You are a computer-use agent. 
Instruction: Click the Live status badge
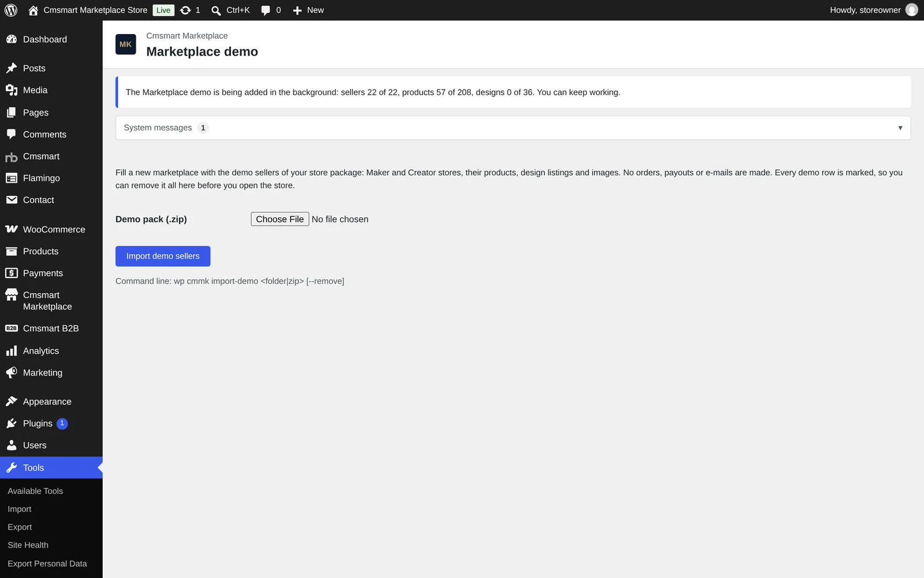point(163,10)
